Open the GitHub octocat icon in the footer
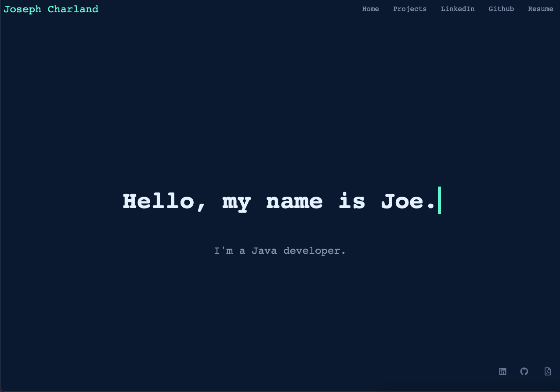Screen dimensions: 560x392 524,371
